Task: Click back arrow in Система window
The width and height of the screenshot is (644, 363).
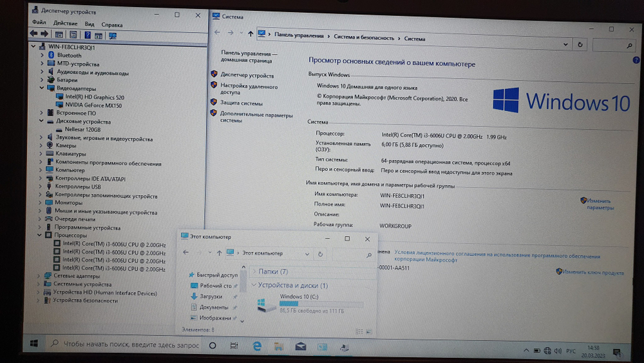Action: click(217, 32)
